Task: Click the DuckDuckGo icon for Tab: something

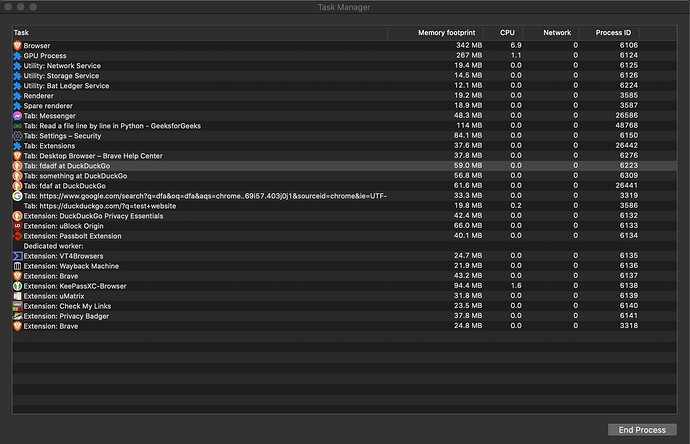Action: click(17, 176)
